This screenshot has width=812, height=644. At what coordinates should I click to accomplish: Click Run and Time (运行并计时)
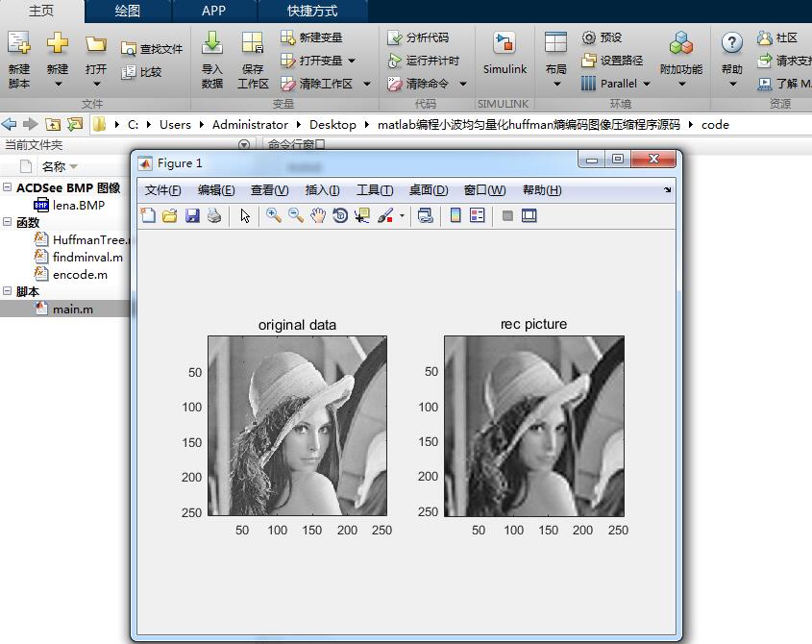tap(423, 61)
